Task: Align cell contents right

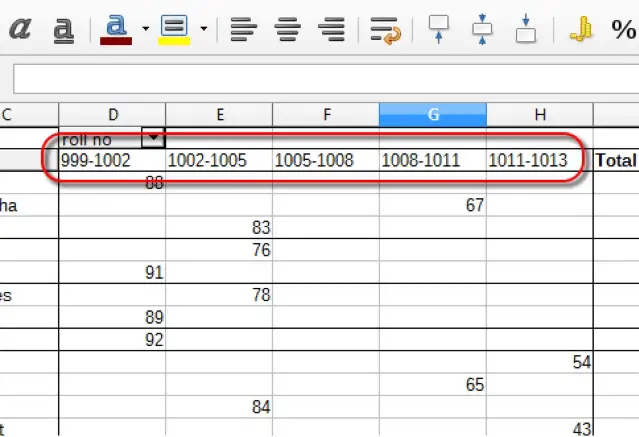Action: (x=331, y=29)
